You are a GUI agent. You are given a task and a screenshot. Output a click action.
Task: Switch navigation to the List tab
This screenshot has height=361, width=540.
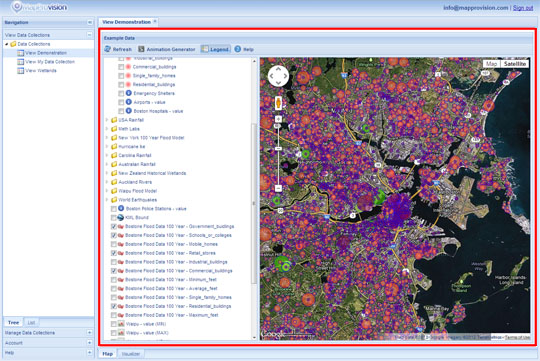31,323
